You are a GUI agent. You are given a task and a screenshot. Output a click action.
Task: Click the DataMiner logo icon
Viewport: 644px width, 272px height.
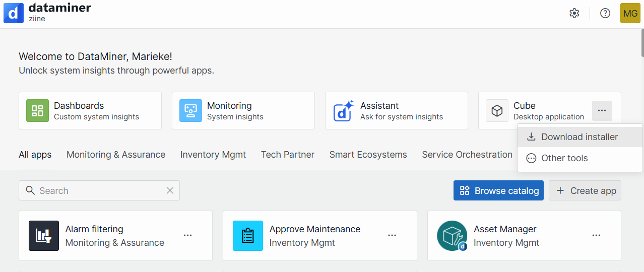(14, 13)
